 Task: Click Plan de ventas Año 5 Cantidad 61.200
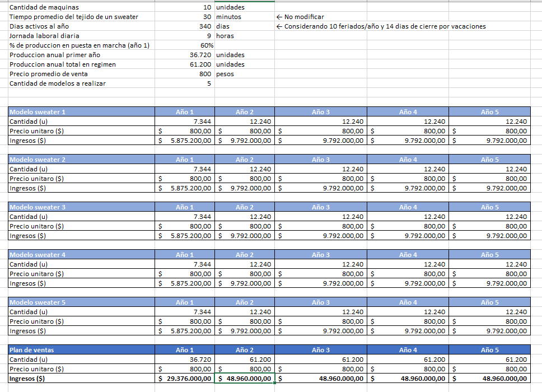[x=489, y=360]
